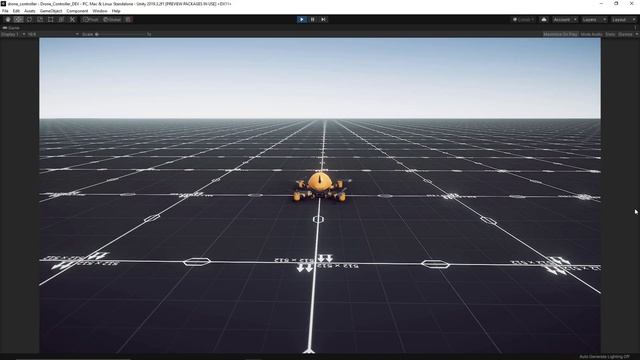Open the cloud Services icon
The image size is (640, 360).
544,20
